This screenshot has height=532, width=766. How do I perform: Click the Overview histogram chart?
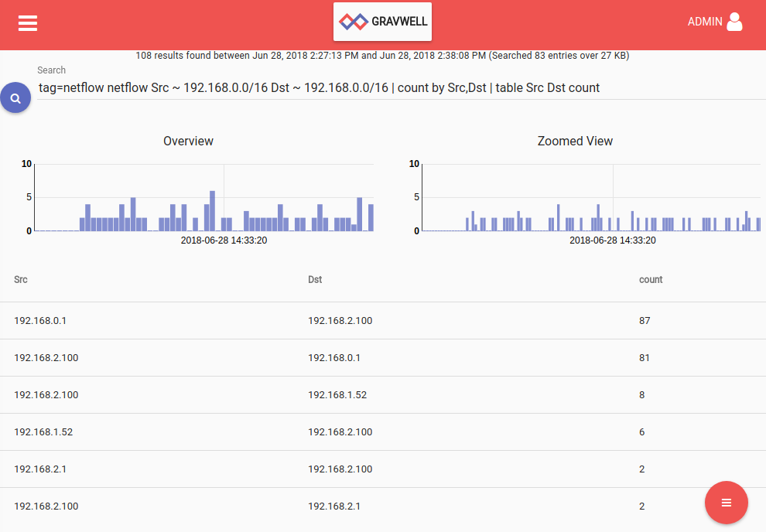coord(203,197)
